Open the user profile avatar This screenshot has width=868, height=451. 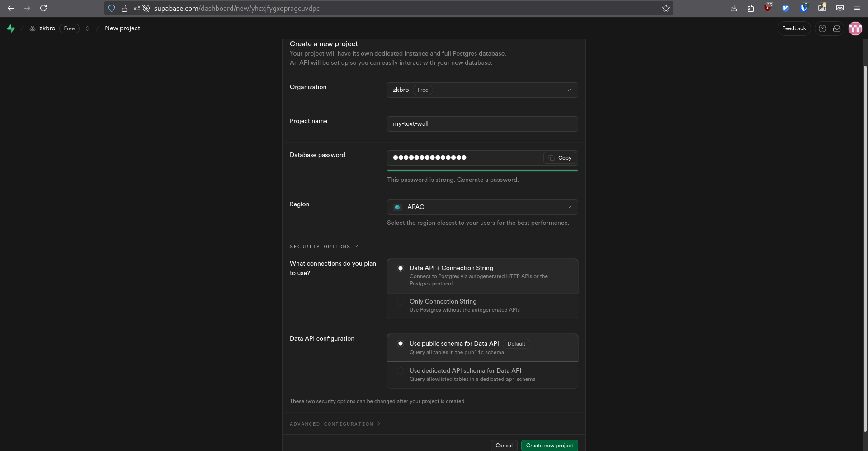click(x=855, y=28)
